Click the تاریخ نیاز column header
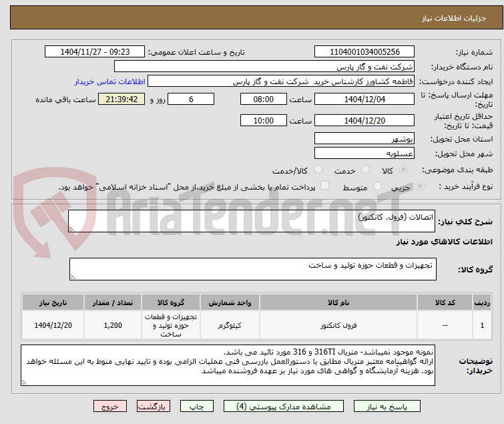504x424 pixels. (53, 303)
